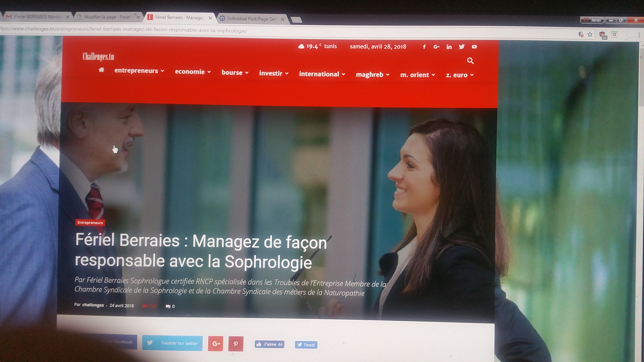Expand the entrepreneurs menu
Screen dimensions: 644x362
tap(139, 71)
